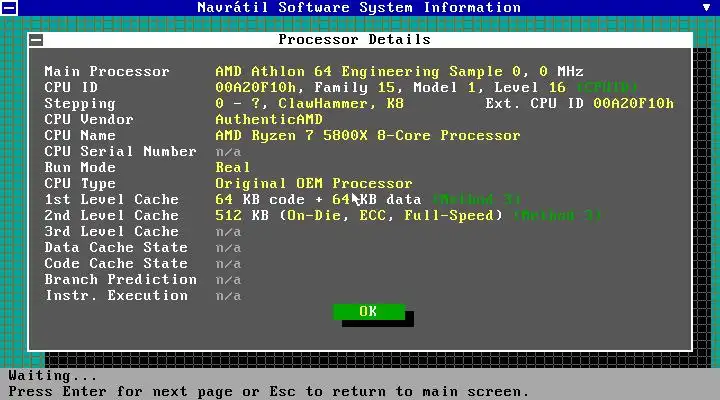The image size is (720, 400).
Task: Click the 'Original OEM Processor' value
Action: click(314, 184)
